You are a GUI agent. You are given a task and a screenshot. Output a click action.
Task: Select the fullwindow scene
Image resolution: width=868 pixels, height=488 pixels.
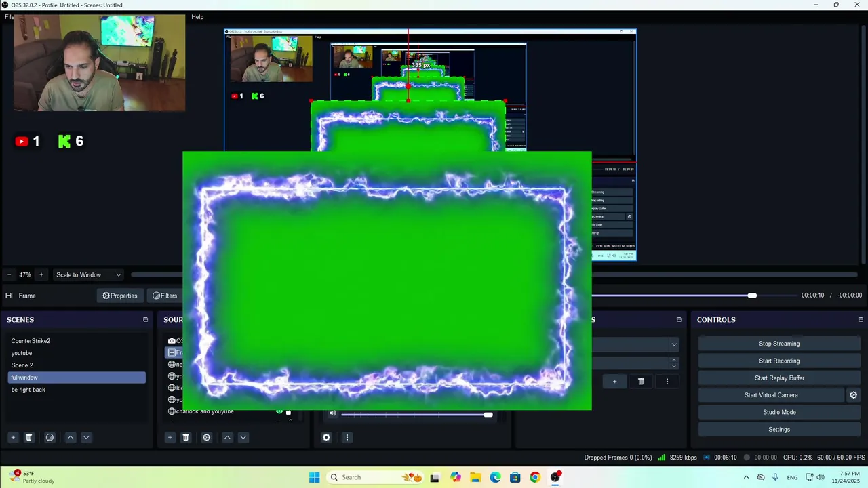(x=77, y=378)
